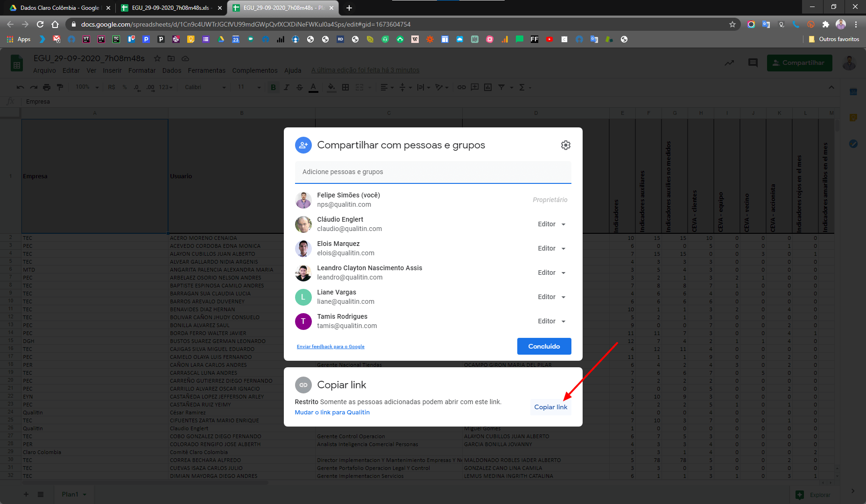Open the Dados menu
Screen dimensions: 866x504
pyautogui.click(x=171, y=70)
